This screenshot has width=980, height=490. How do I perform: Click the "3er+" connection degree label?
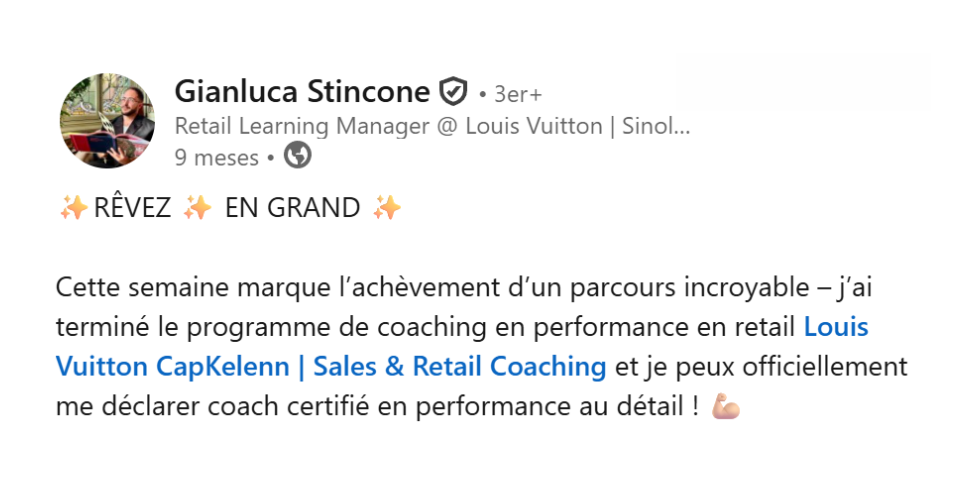(x=517, y=94)
